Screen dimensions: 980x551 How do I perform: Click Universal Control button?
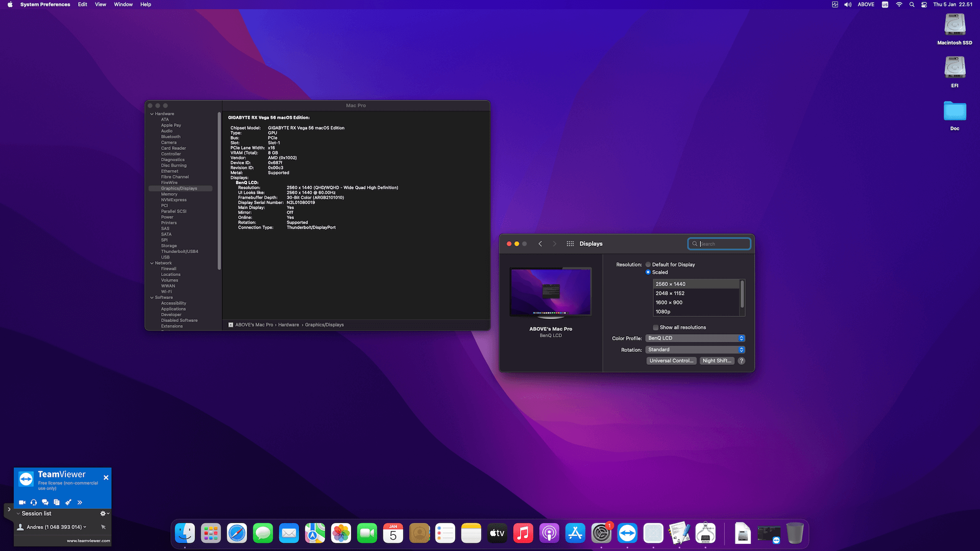pos(671,361)
